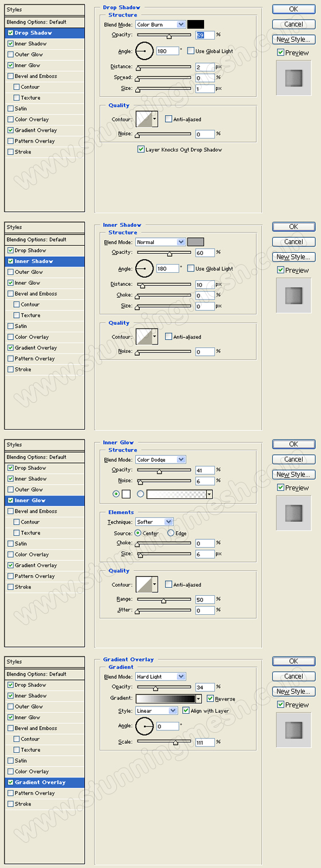Open the Softer technique dropdown
321x868 pixels.
(x=154, y=522)
